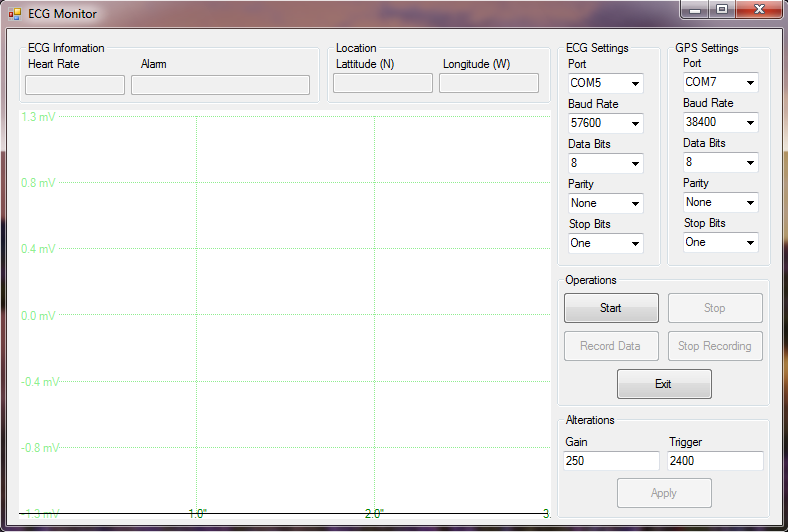Click the Heart Rate text box
Viewport: 788px width, 532px height.
coord(75,85)
